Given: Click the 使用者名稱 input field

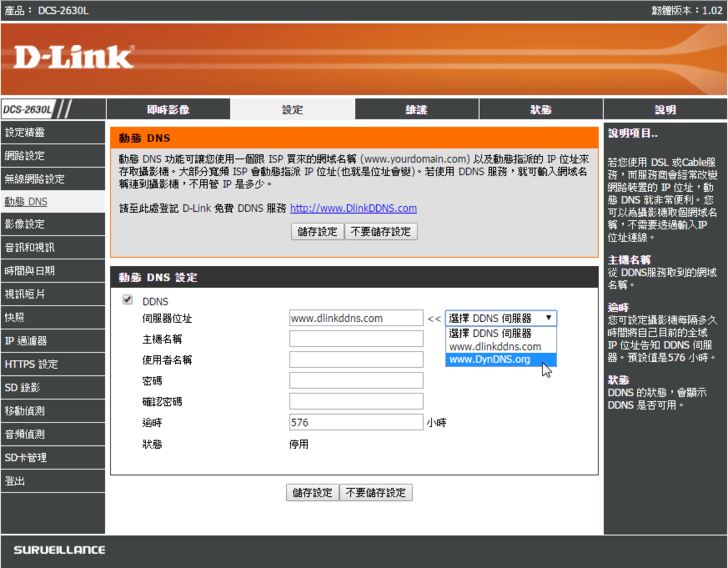Looking at the screenshot, I should [x=356, y=360].
